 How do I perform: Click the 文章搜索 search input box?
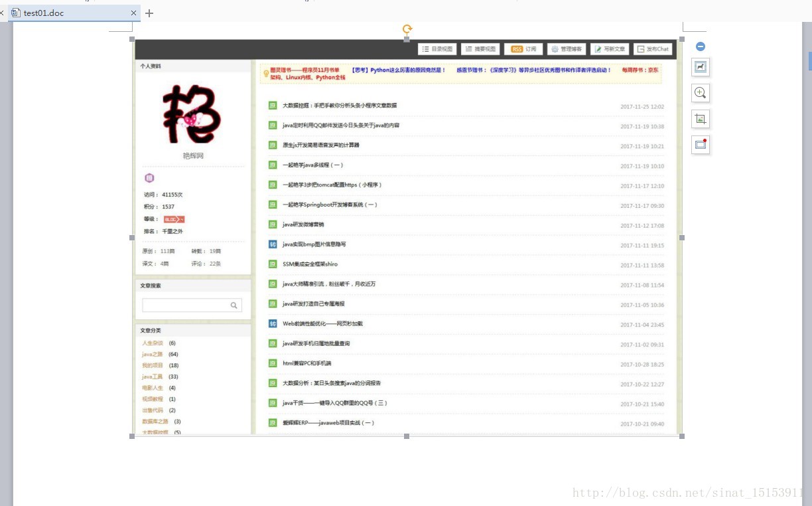192,305
